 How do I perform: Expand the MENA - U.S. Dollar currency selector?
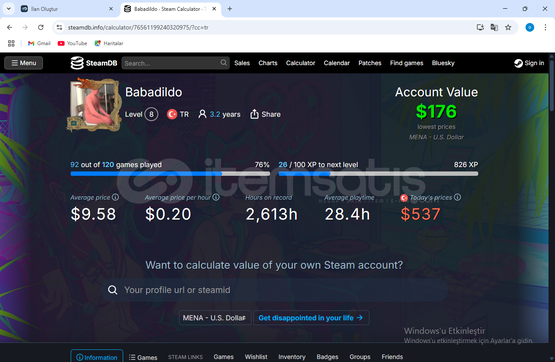pos(215,318)
